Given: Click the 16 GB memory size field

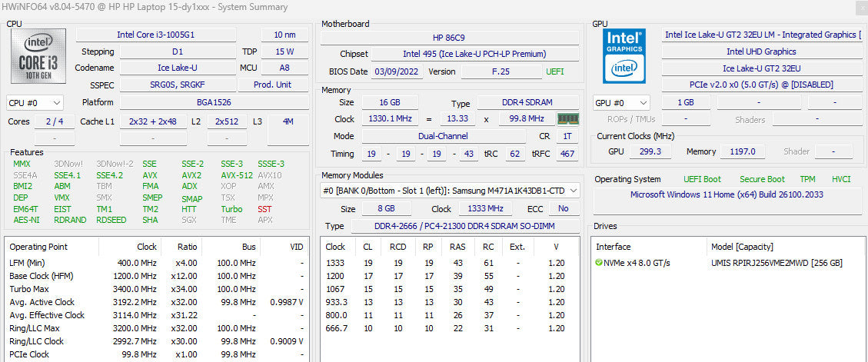Looking at the screenshot, I should pos(390,102).
